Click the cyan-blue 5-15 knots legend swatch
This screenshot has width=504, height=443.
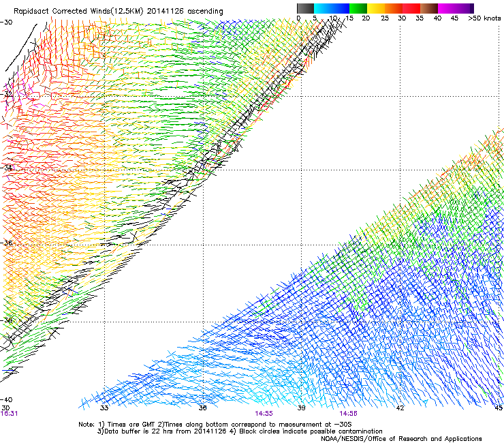tap(332, 8)
